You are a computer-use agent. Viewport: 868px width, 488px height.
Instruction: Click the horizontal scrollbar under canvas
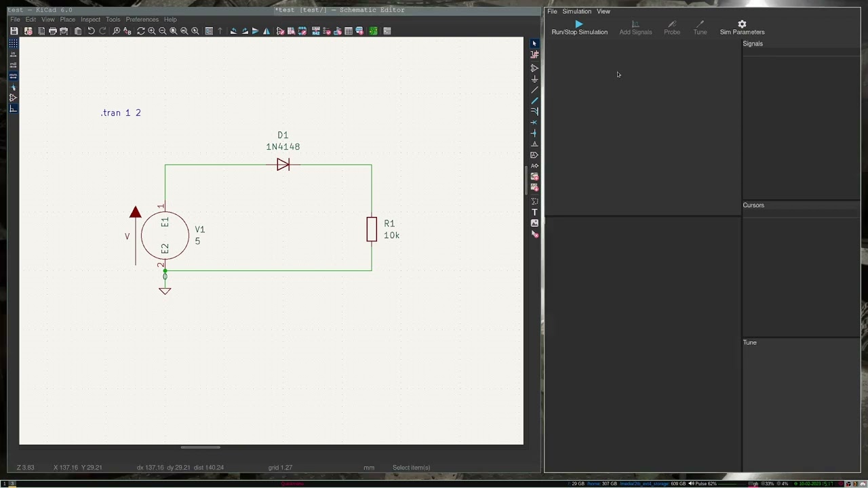coord(200,447)
